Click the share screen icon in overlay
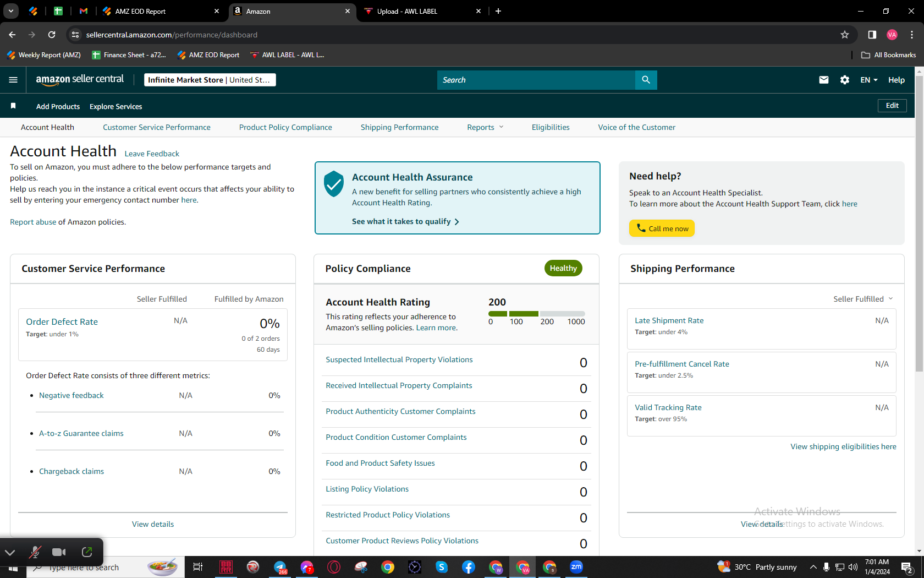The width and height of the screenshot is (924, 578). 86,552
